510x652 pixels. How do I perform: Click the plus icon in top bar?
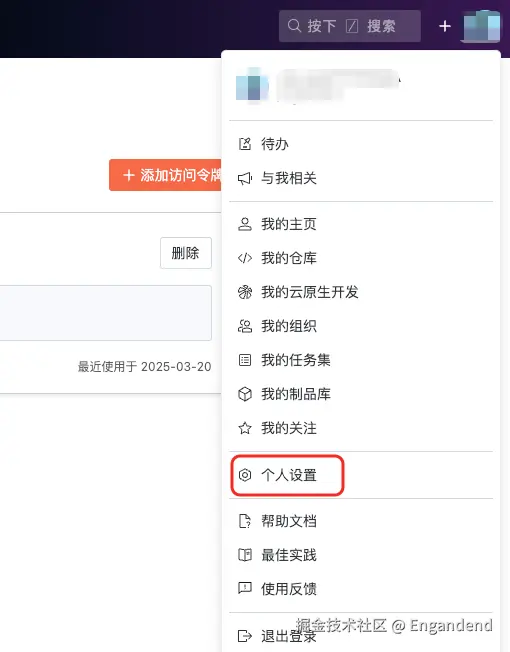coord(445,26)
